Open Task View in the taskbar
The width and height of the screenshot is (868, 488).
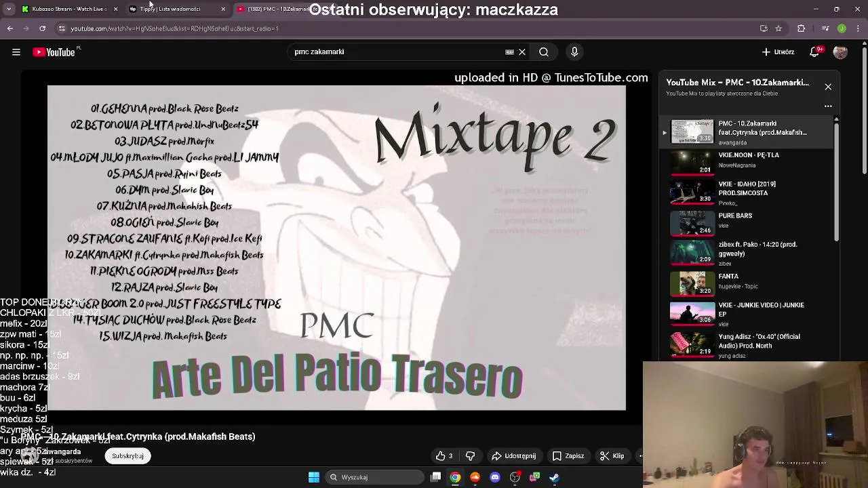436,477
